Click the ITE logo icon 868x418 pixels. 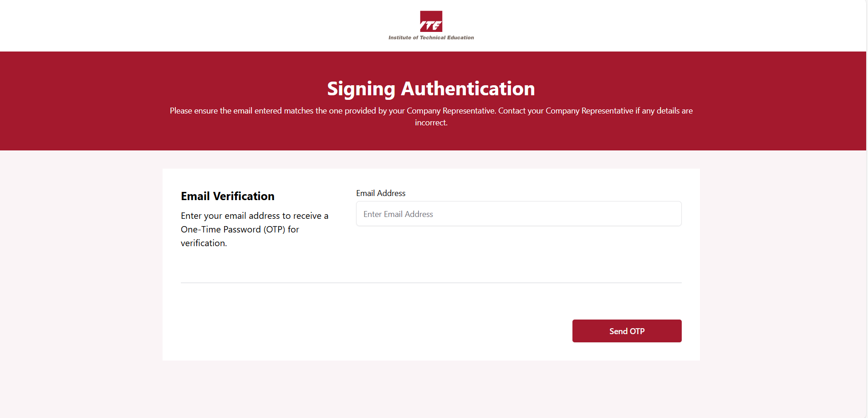click(x=431, y=21)
